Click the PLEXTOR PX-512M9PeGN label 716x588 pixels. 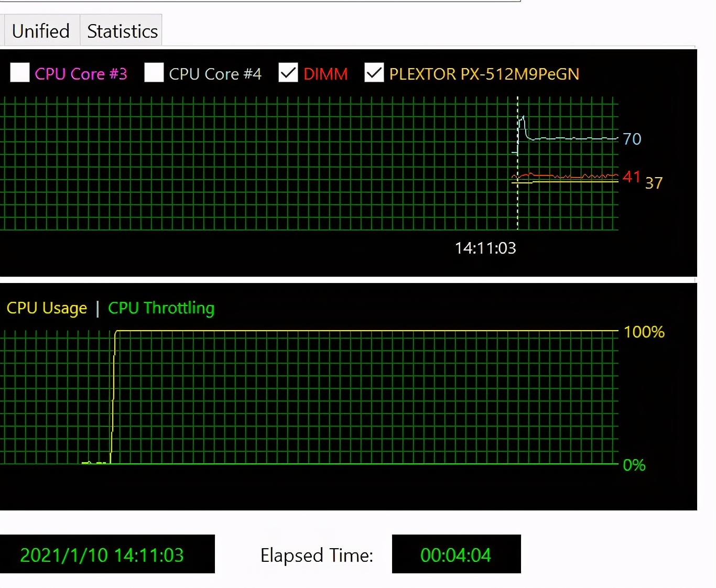point(484,74)
